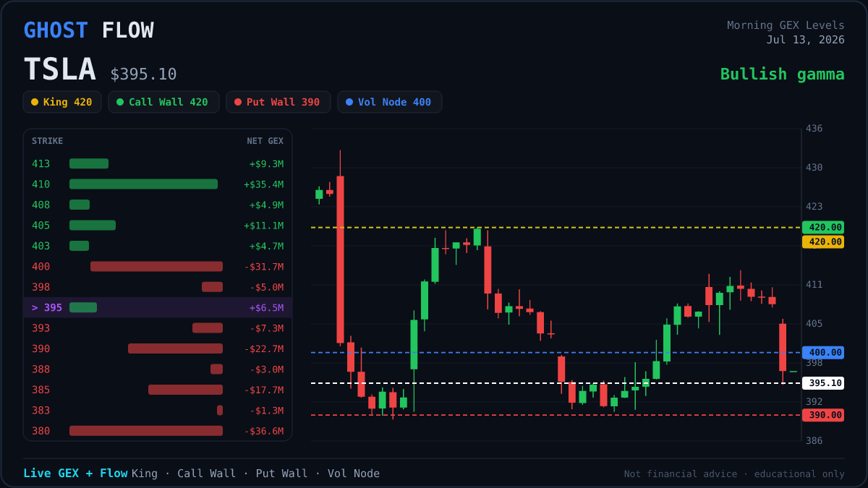Click the red 390.00 put wall price tag

823,415
